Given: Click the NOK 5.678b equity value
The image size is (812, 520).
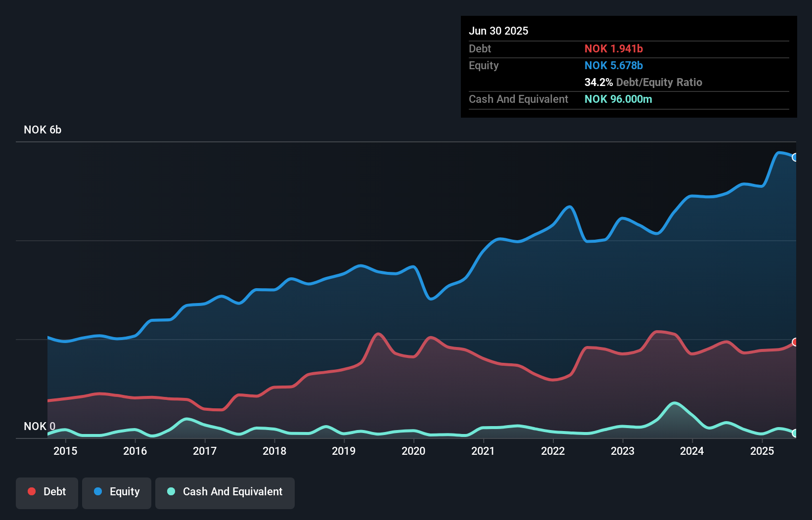Looking at the screenshot, I should 614,65.
